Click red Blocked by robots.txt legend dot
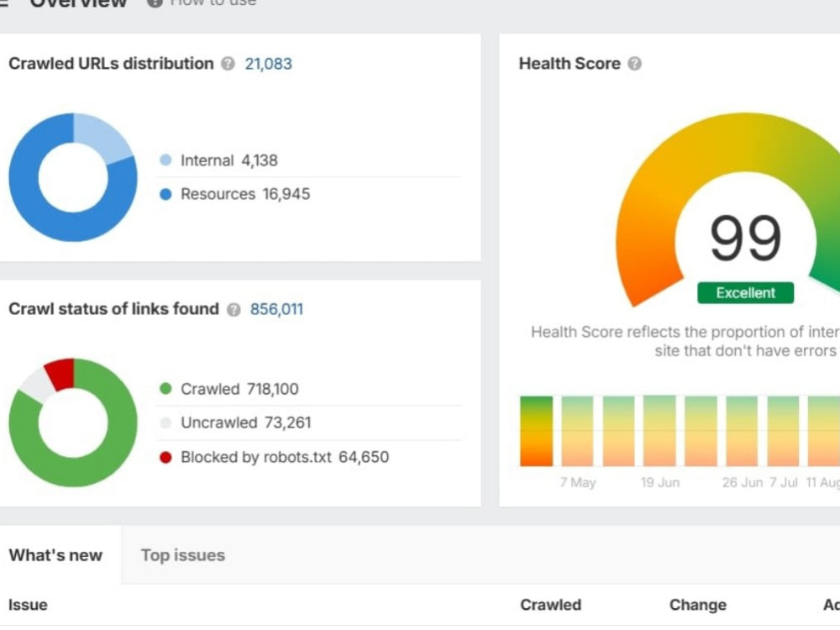The height and width of the screenshot is (630, 840). [x=165, y=458]
